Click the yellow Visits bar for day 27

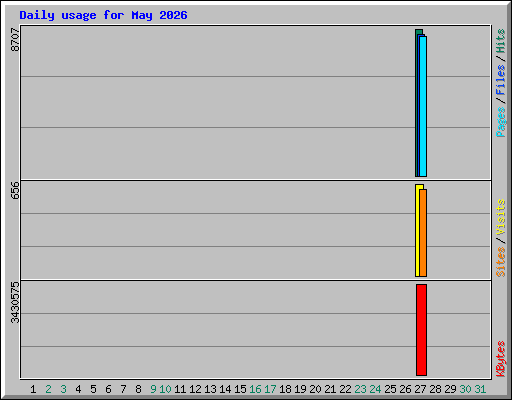(x=417, y=230)
